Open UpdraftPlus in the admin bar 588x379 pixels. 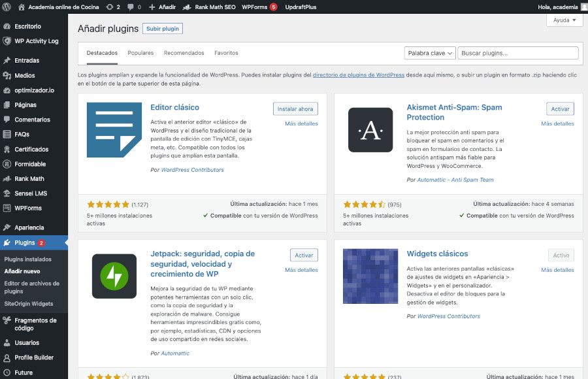[301, 7]
